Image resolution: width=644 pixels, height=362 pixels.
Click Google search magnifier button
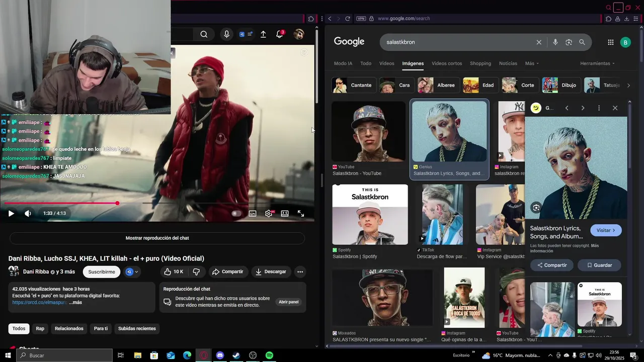(582, 42)
